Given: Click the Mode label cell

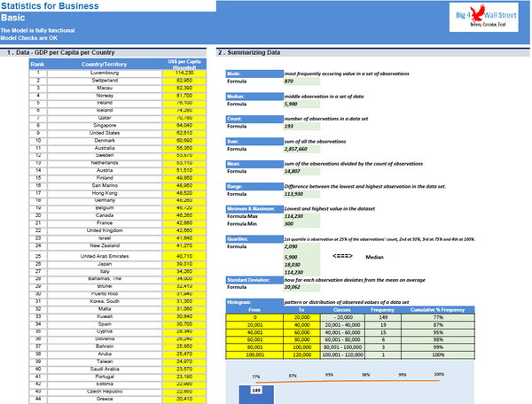Looking at the screenshot, I should point(254,74).
